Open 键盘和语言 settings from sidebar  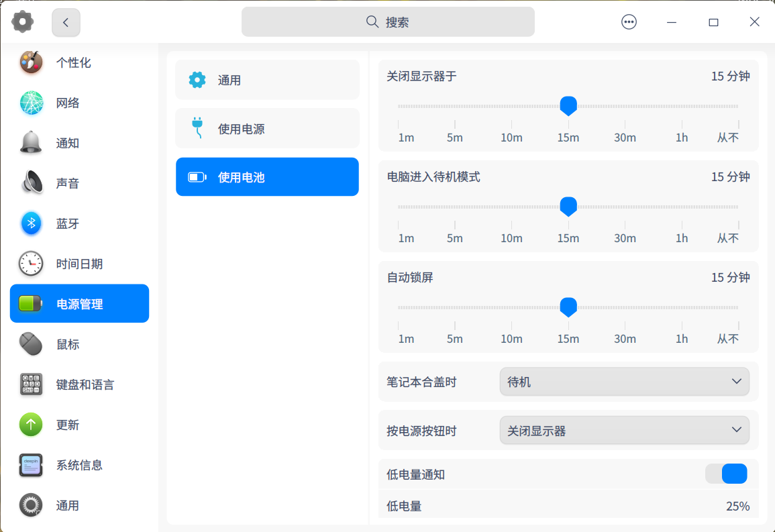(80, 384)
